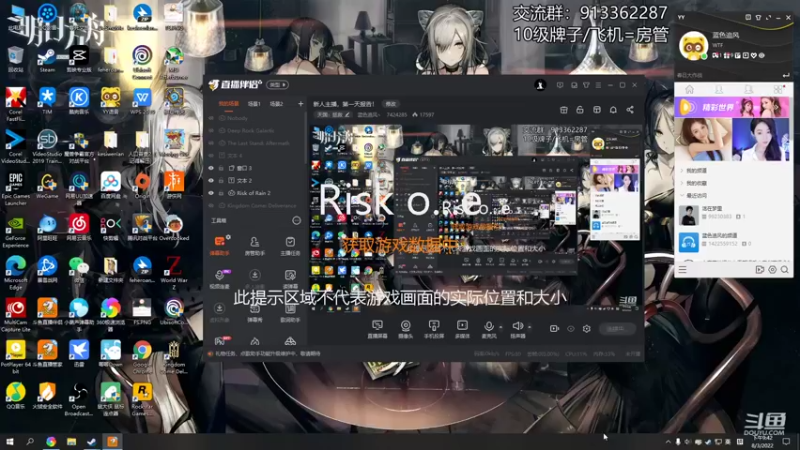Add a new scene with plus icon
The height and width of the screenshot is (450, 800).
pos(301,104)
